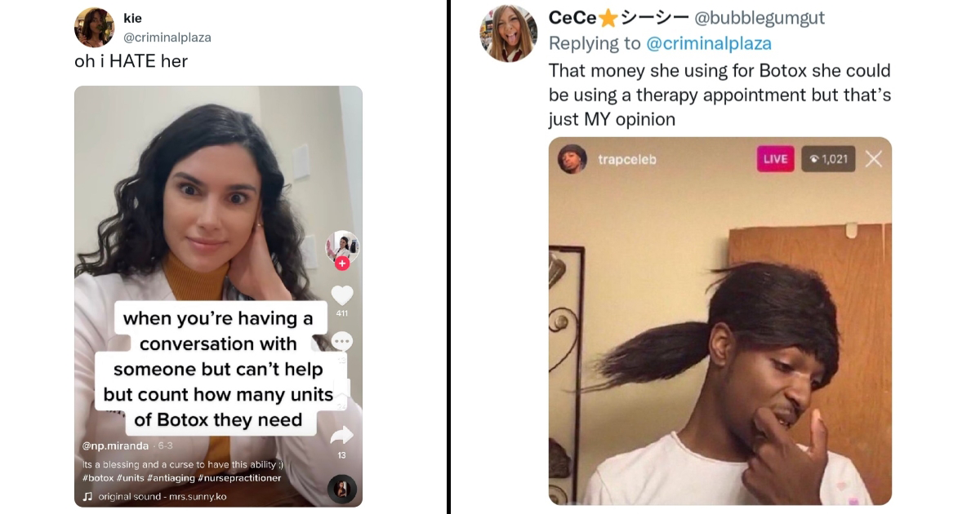This screenshot has height=514, width=980.
Task: Tap the share arrow icon
Action: [x=342, y=435]
